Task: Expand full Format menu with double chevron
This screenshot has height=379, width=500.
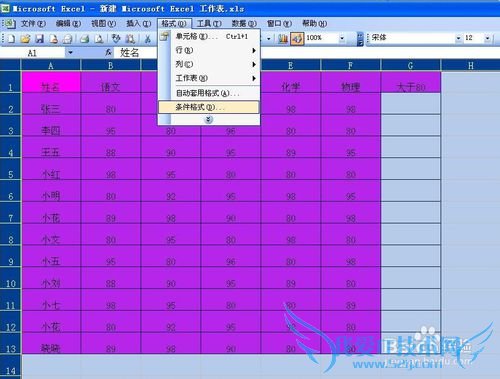Action: (x=208, y=119)
